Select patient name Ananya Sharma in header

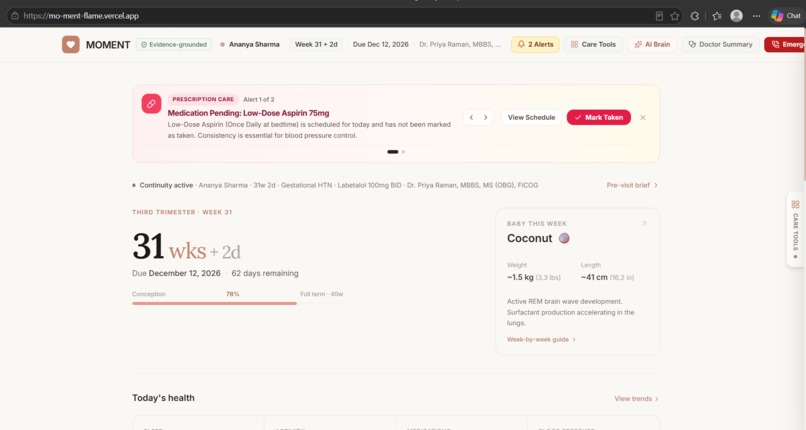click(x=254, y=45)
